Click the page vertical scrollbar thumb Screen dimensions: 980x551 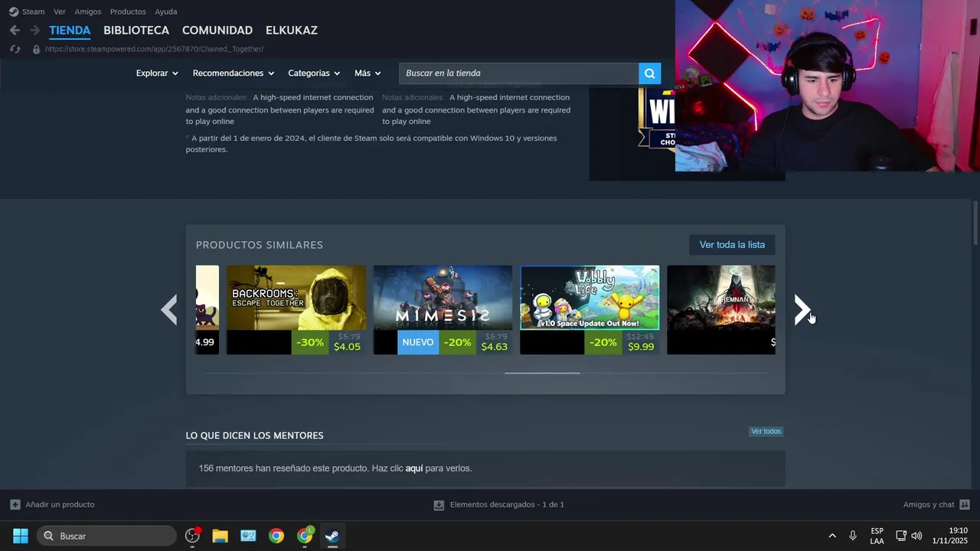point(975,223)
